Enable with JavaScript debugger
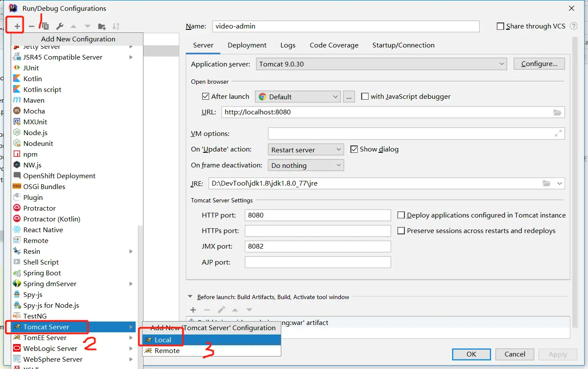Viewport: 588px width, 369px height. [365, 96]
